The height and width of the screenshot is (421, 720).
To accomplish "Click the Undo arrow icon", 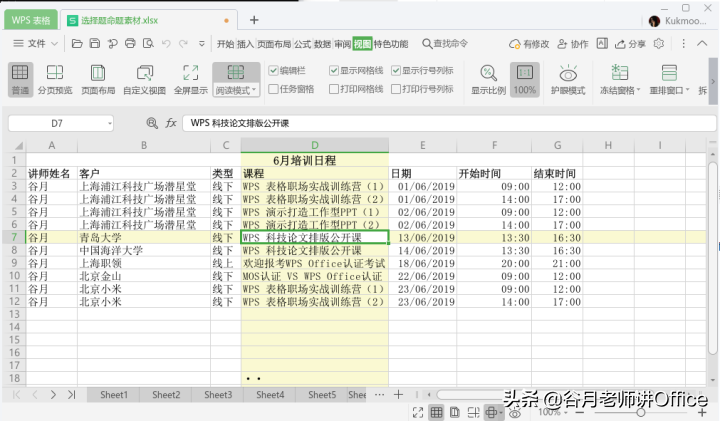I will [x=166, y=44].
